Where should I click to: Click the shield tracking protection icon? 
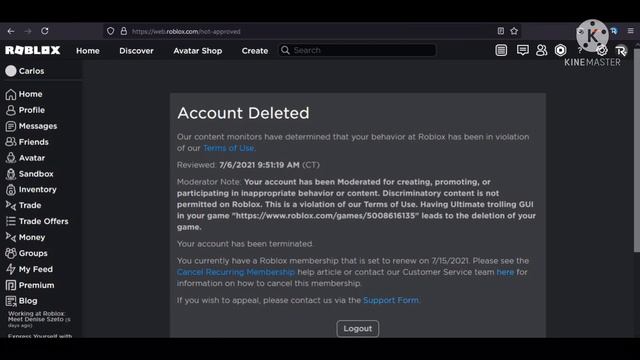[x=111, y=31]
